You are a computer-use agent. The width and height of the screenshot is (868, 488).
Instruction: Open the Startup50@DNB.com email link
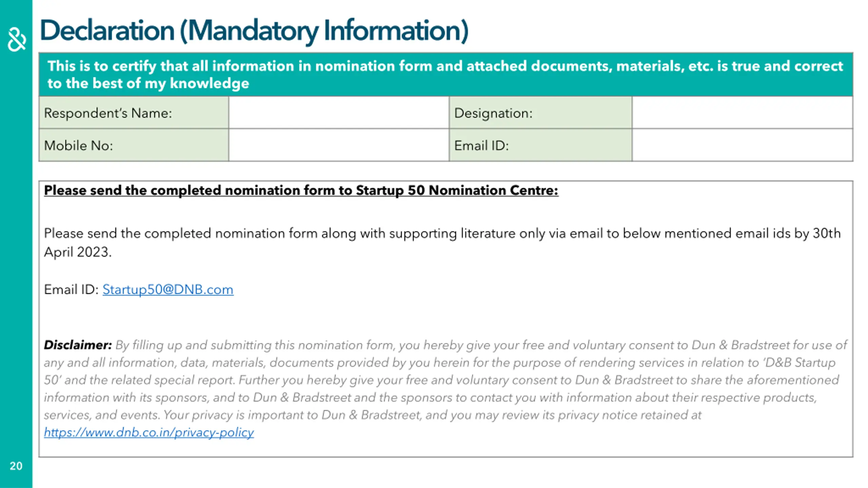pos(168,290)
